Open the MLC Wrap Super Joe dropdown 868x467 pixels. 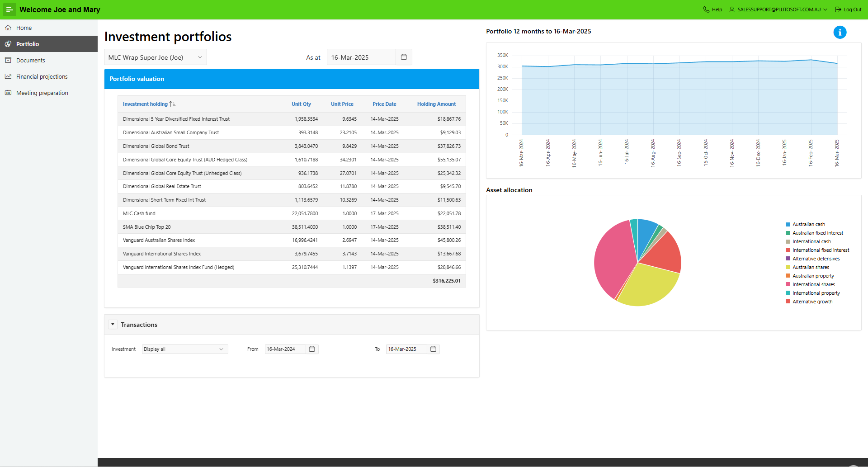(155, 57)
